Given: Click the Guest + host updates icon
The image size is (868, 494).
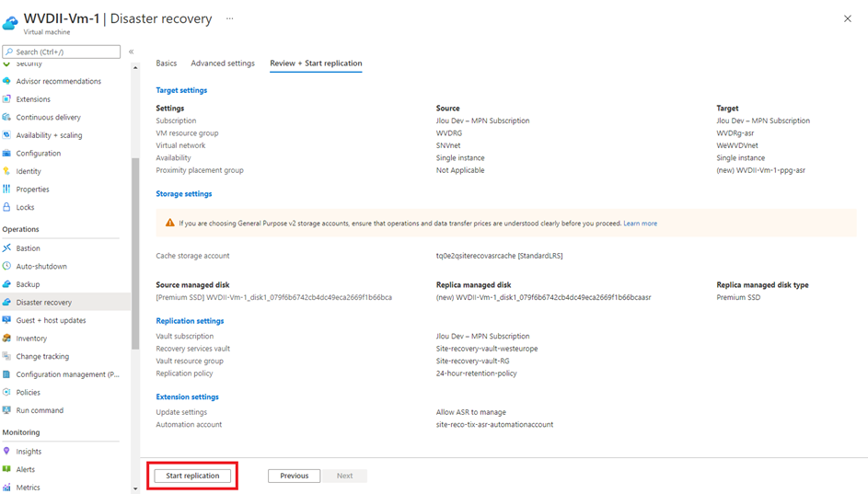Looking at the screenshot, I should click(x=6, y=320).
